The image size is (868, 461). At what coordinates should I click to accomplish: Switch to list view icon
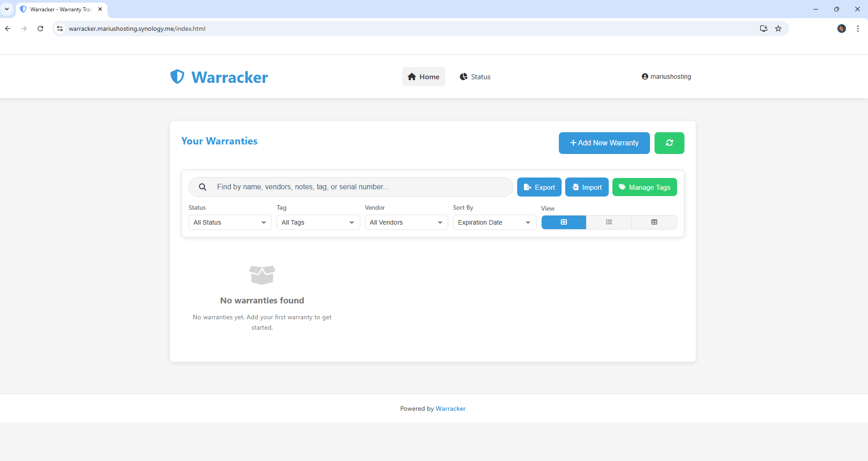tap(609, 222)
